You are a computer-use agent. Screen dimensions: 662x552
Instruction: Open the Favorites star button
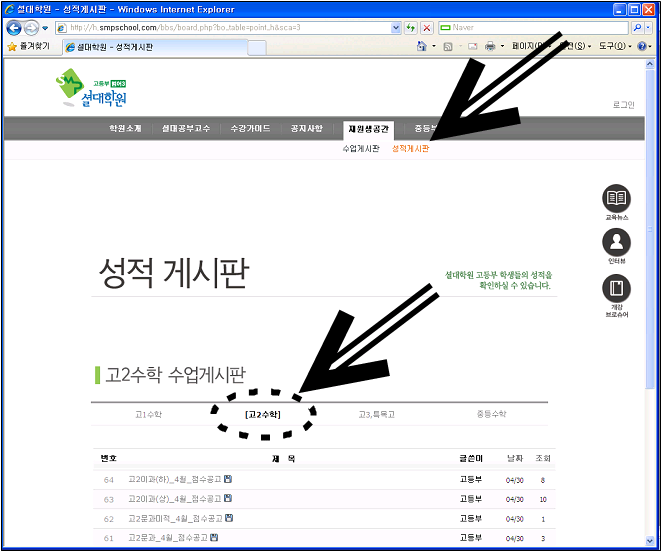point(28,46)
